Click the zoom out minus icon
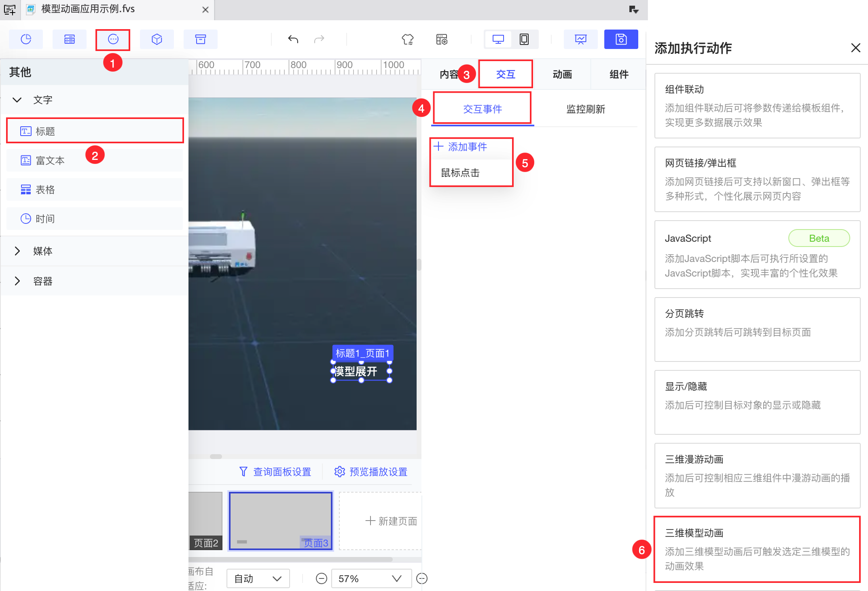Image resolution: width=868 pixels, height=591 pixels. click(321, 578)
